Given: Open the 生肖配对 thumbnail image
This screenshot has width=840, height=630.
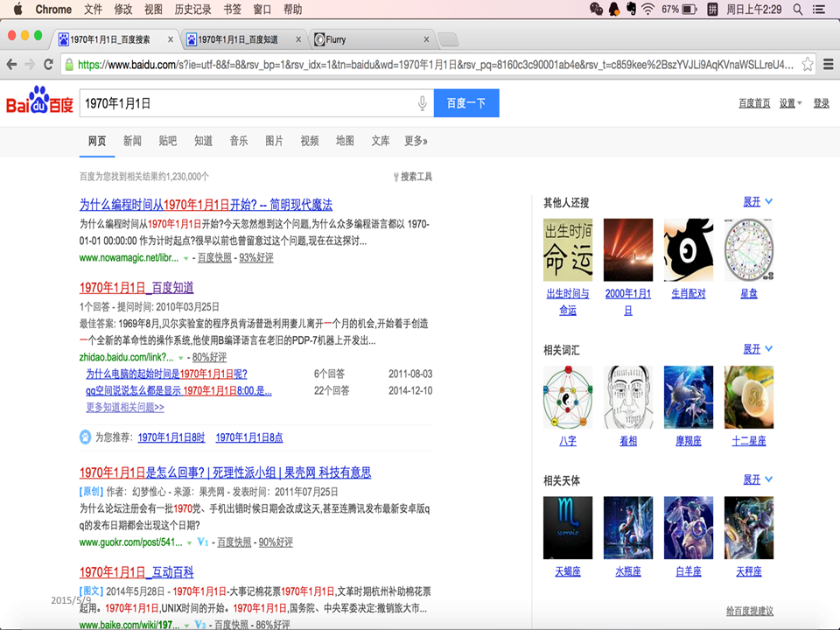Looking at the screenshot, I should [689, 249].
